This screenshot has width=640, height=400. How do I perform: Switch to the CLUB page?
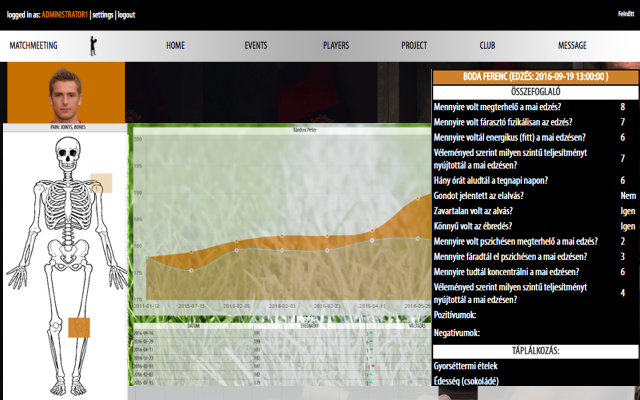point(487,46)
